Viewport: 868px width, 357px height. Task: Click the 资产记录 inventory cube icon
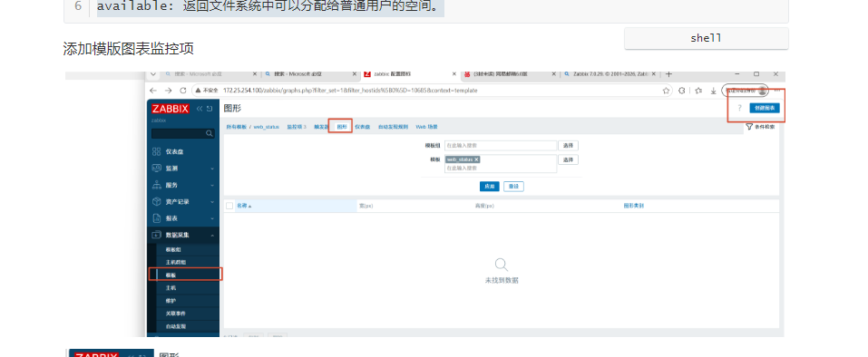(156, 202)
